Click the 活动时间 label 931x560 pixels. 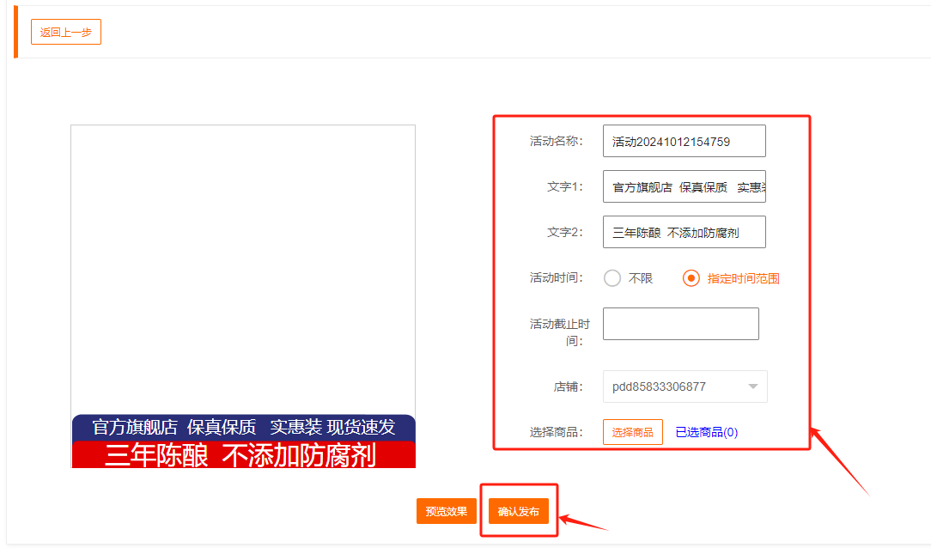point(556,278)
